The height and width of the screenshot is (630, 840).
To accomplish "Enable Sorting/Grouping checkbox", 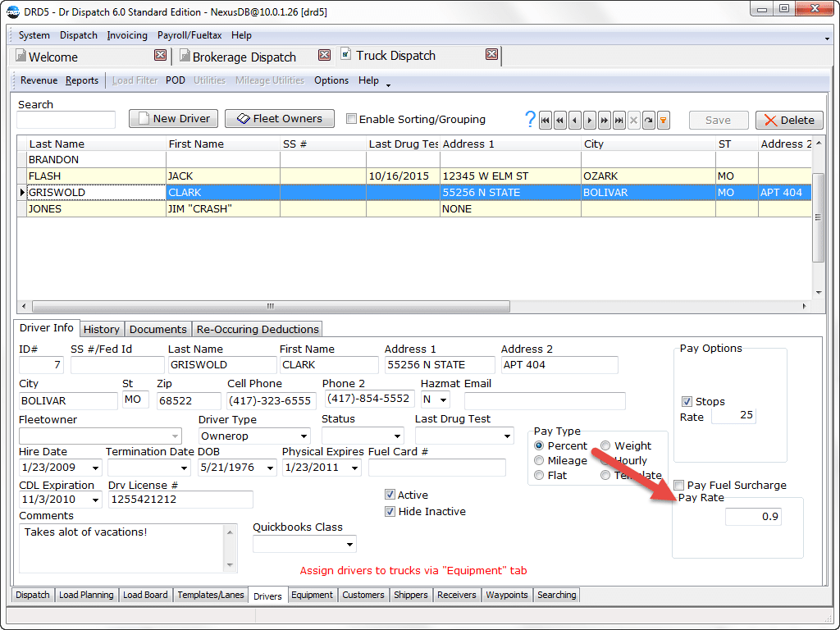I will [x=352, y=118].
